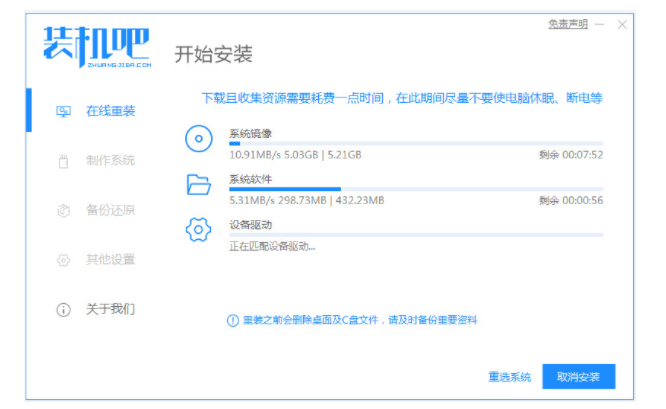Click the 剩余 00:07:52 time text
The width and height of the screenshot is (666, 409).
(x=571, y=155)
